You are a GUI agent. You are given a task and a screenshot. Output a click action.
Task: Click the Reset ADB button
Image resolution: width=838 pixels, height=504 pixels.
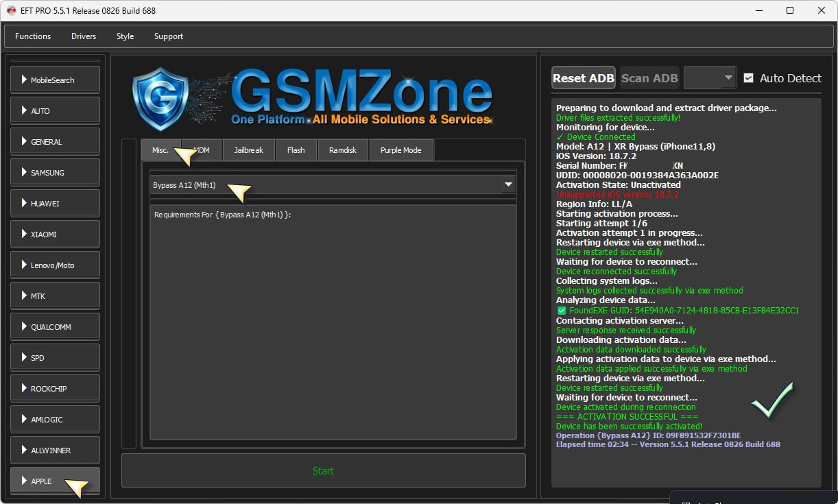(584, 78)
